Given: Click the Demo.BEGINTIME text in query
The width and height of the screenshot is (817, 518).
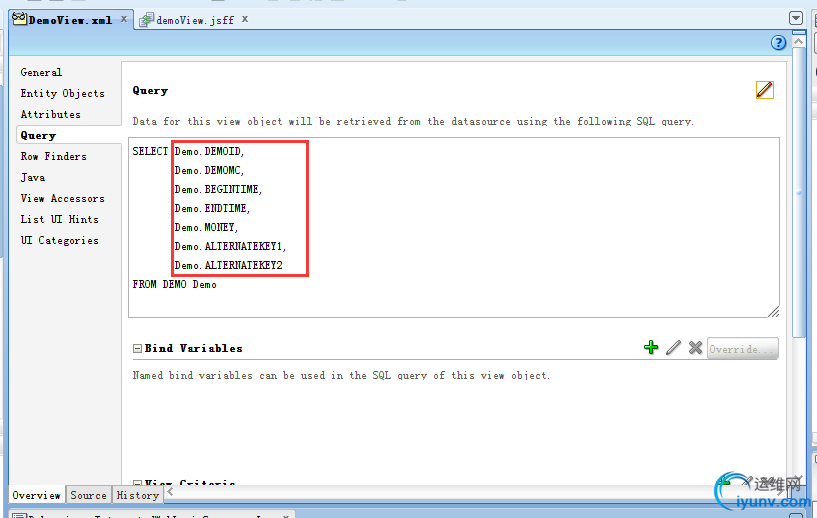Looking at the screenshot, I should (x=218, y=190).
